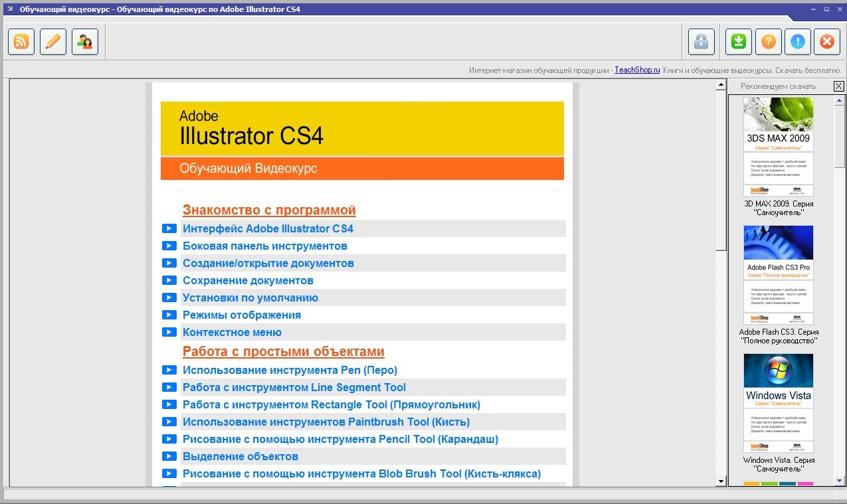The image size is (847, 504).
Task: Click the recommendations panel scroll down arrow
Action: pyautogui.click(x=840, y=480)
